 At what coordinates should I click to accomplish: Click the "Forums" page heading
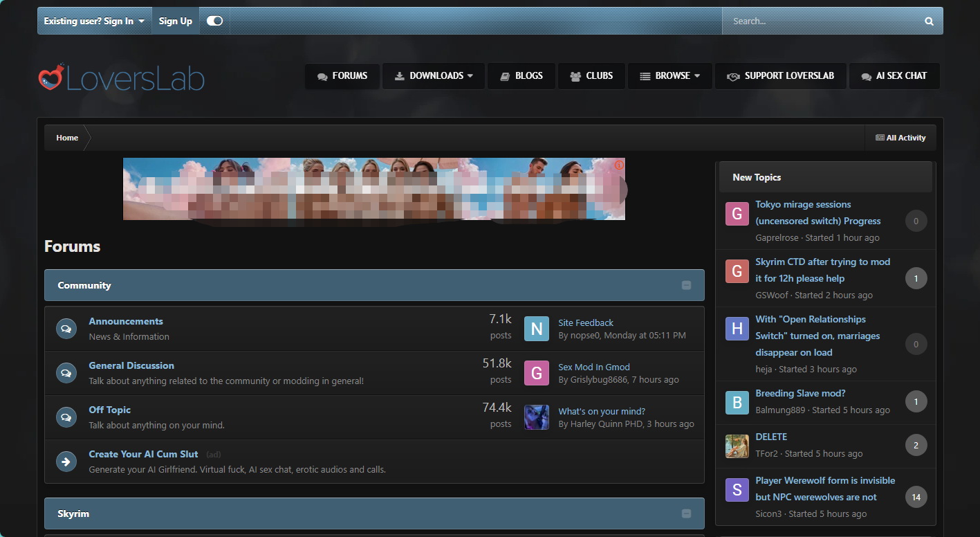73,246
